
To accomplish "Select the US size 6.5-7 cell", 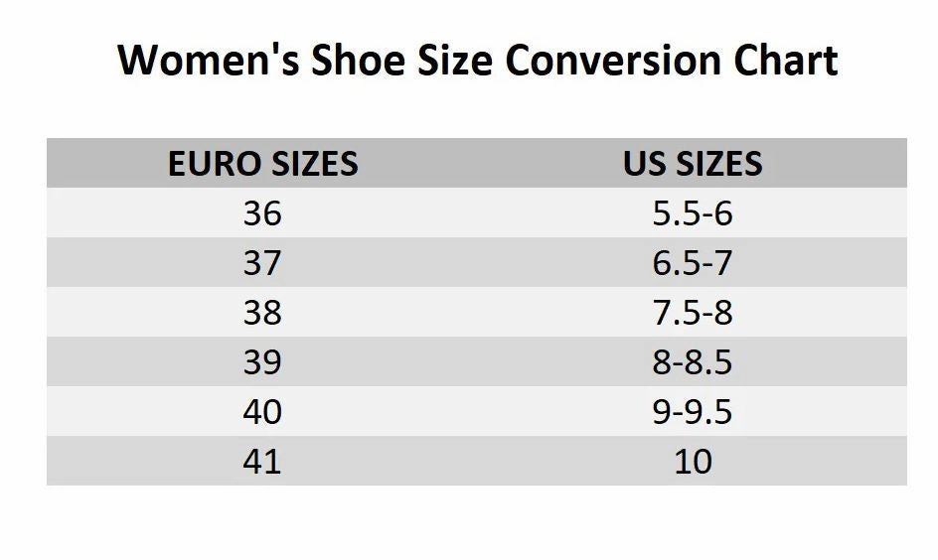I will pyautogui.click(x=693, y=263).
